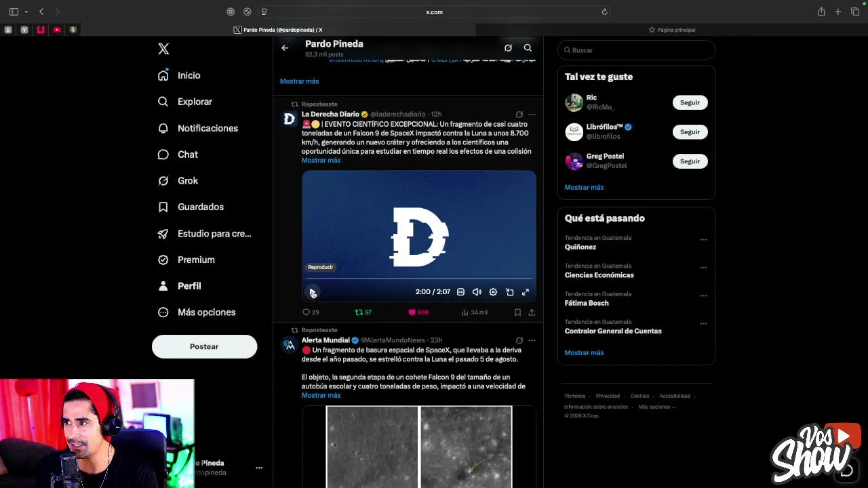The image size is (868, 488).
Task: Unlike the post with 698 likes
Action: click(x=418, y=312)
